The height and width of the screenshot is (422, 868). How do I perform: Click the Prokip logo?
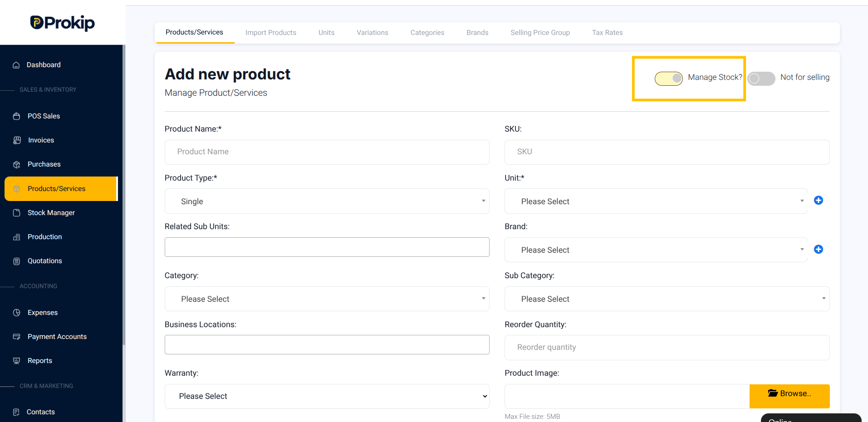coord(62,23)
